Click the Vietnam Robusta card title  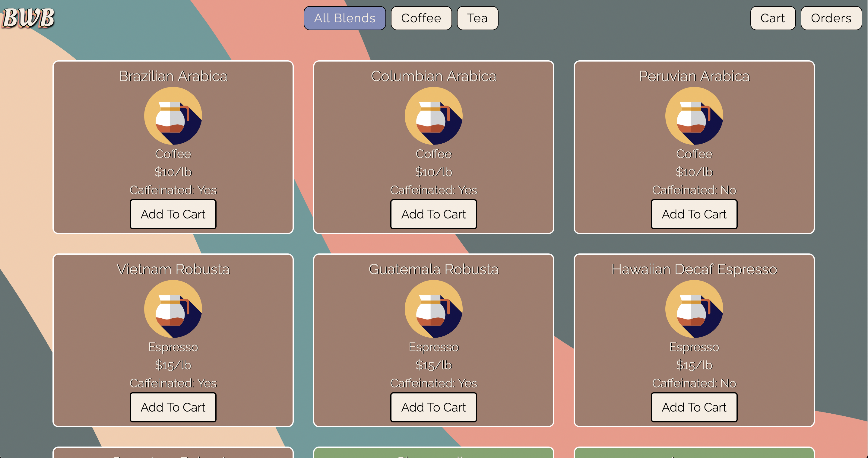pos(173,269)
